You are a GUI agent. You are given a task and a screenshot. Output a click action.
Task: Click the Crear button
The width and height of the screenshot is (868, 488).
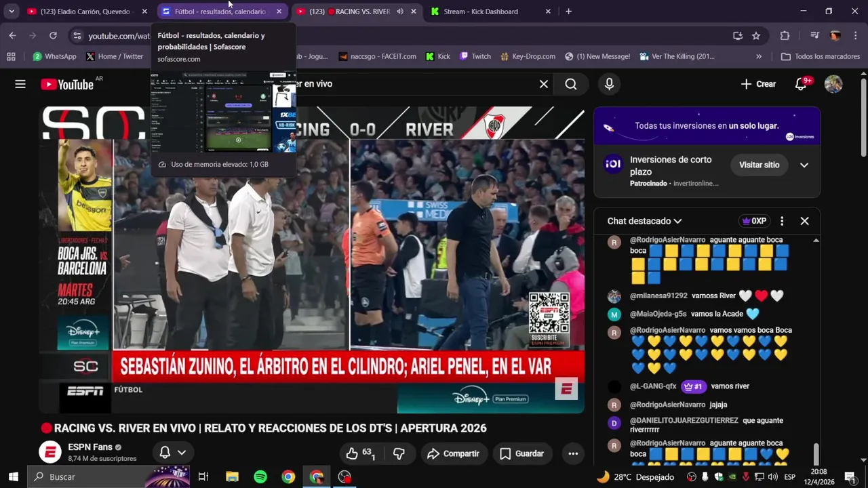(758, 84)
